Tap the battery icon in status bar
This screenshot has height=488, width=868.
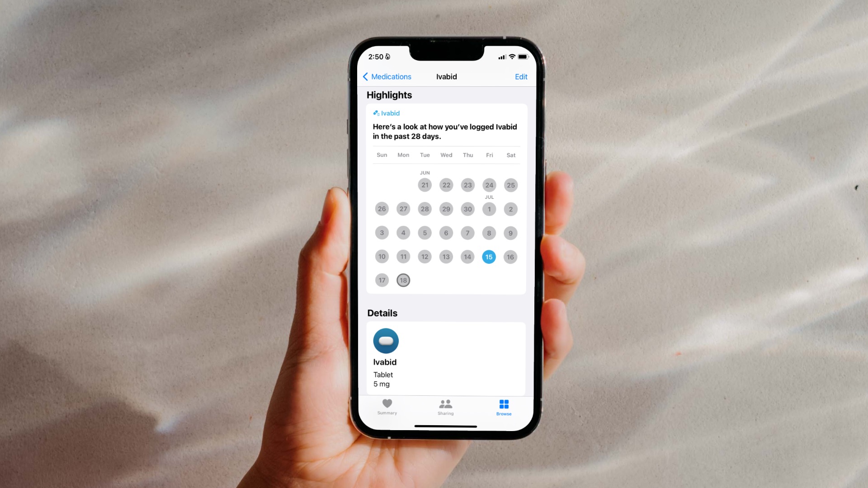click(523, 56)
